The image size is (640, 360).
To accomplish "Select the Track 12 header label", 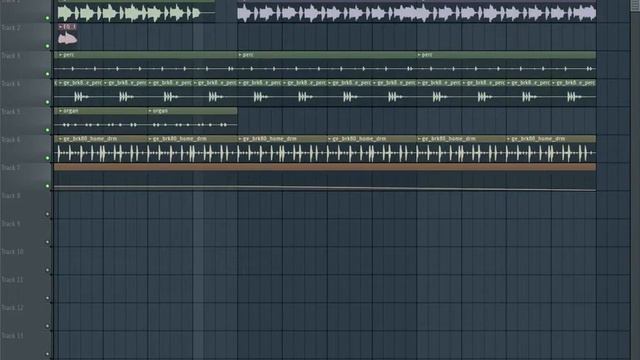I will coord(12,307).
